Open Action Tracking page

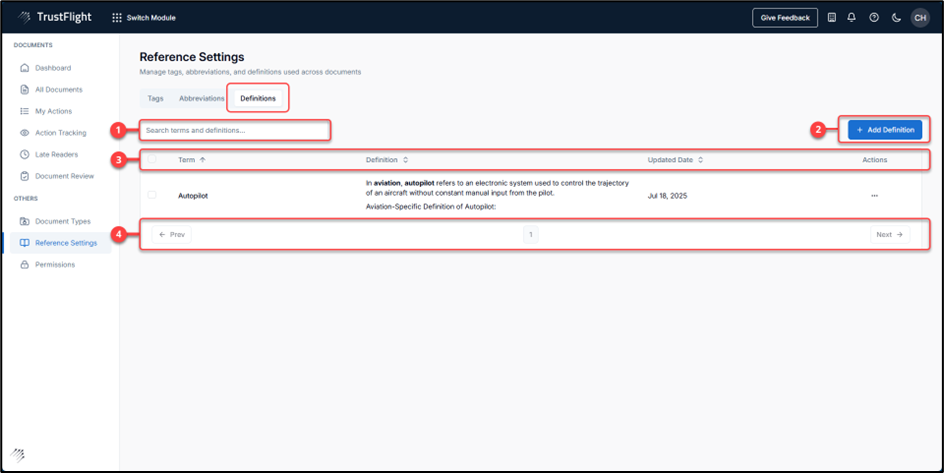click(x=61, y=133)
